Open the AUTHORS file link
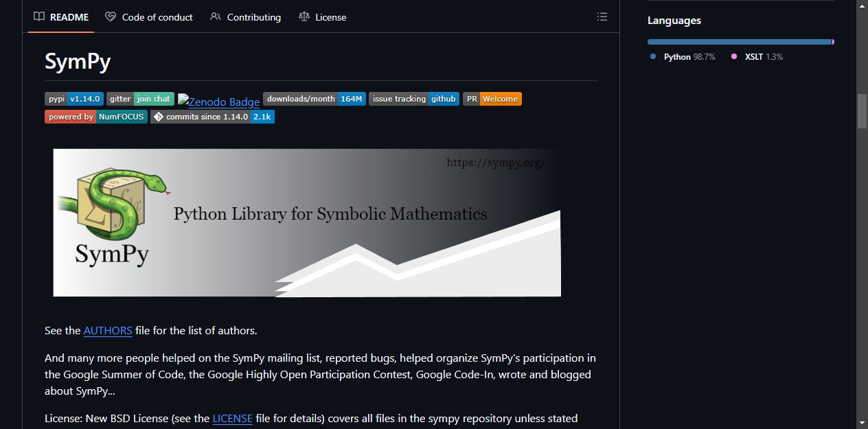868x429 pixels. tap(108, 330)
